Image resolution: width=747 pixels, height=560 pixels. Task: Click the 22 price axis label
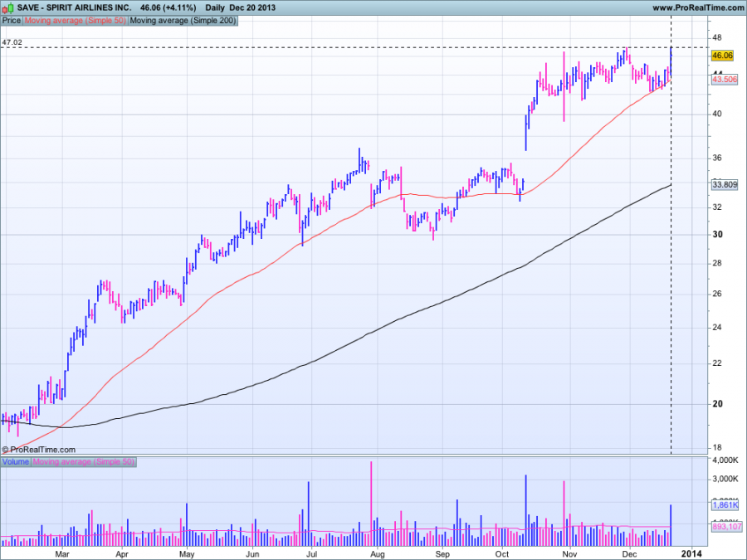717,363
